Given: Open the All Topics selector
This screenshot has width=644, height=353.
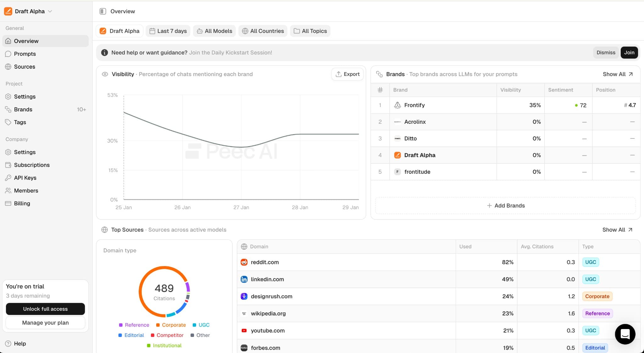Looking at the screenshot, I should (310, 31).
